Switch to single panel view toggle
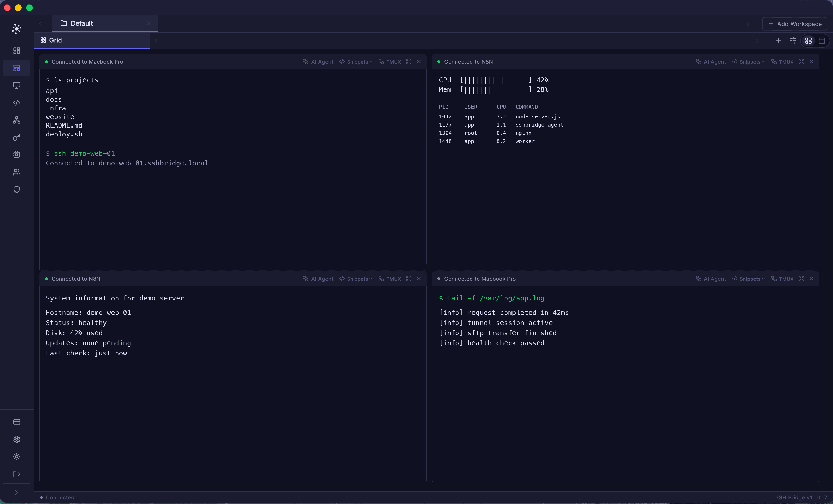Viewport: 833px width, 504px height. [822, 41]
